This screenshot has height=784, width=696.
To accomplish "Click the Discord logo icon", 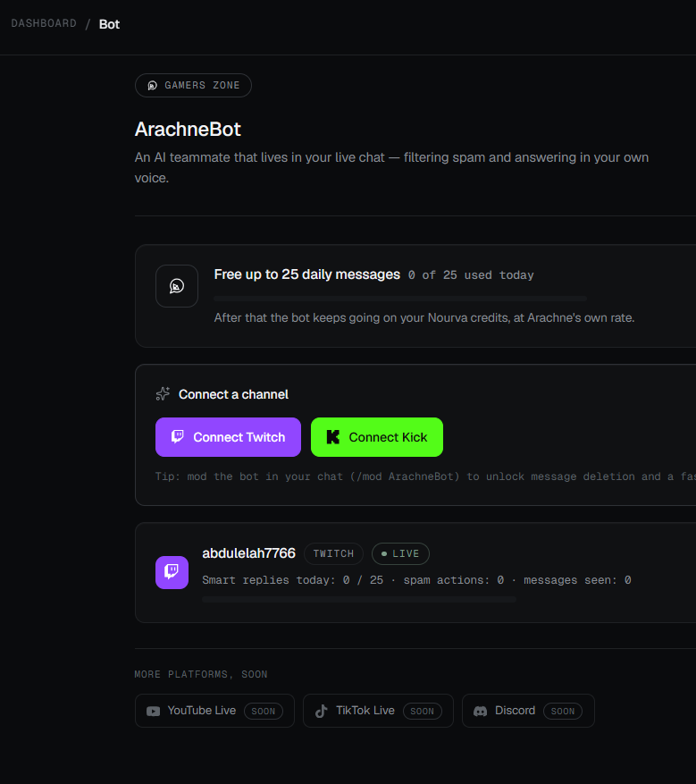I will 480,711.
